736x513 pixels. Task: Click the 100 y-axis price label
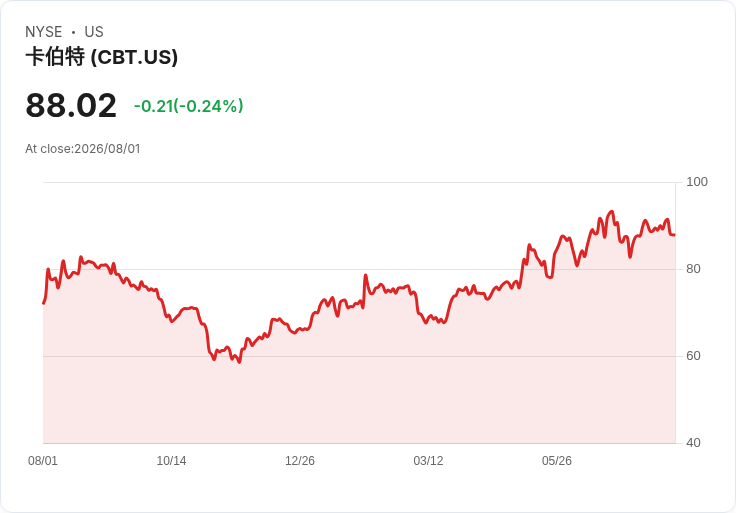(x=697, y=182)
